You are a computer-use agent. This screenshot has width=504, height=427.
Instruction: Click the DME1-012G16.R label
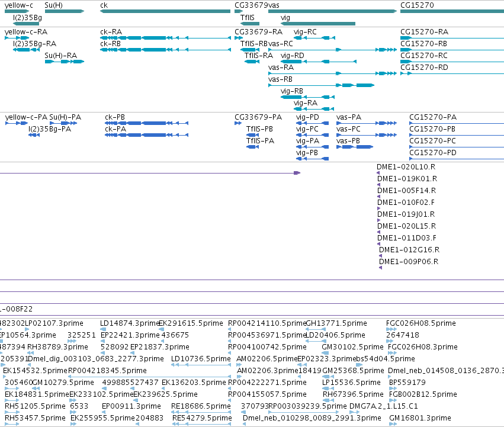[409, 250]
